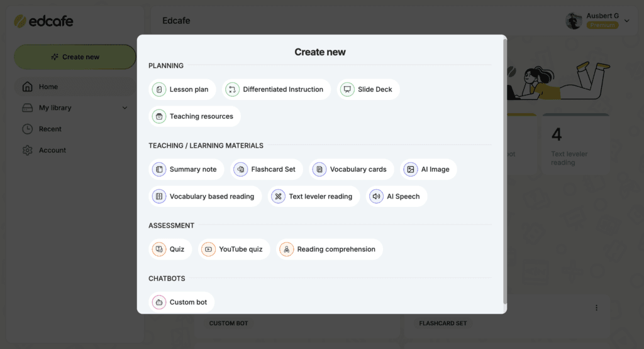Select Teaching resources text
Viewport: 644px width, 349px height.
pos(201,116)
